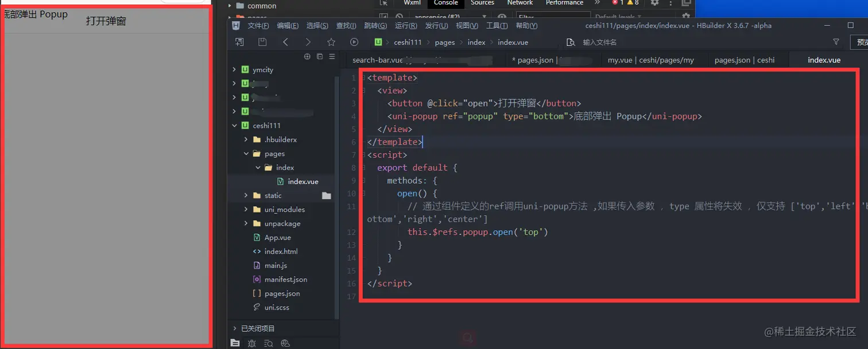868x349 pixels.
Task: Click the green project icon in breadcrumb
Action: tap(378, 42)
